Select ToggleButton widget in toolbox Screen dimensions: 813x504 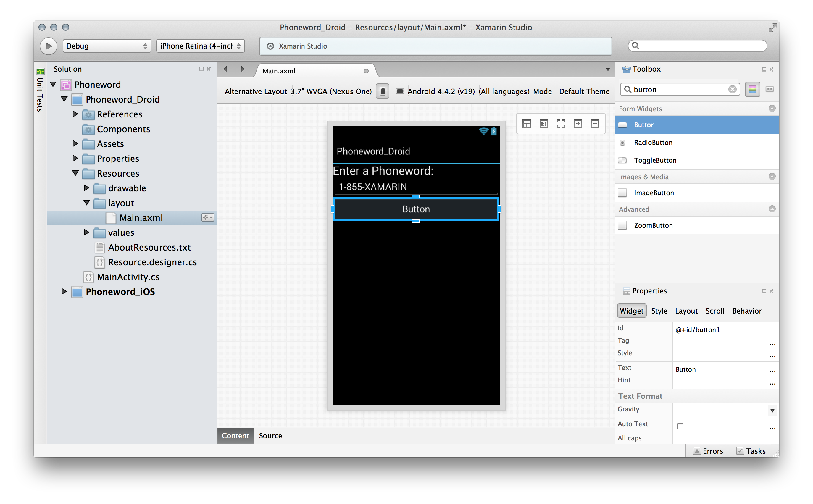655,160
